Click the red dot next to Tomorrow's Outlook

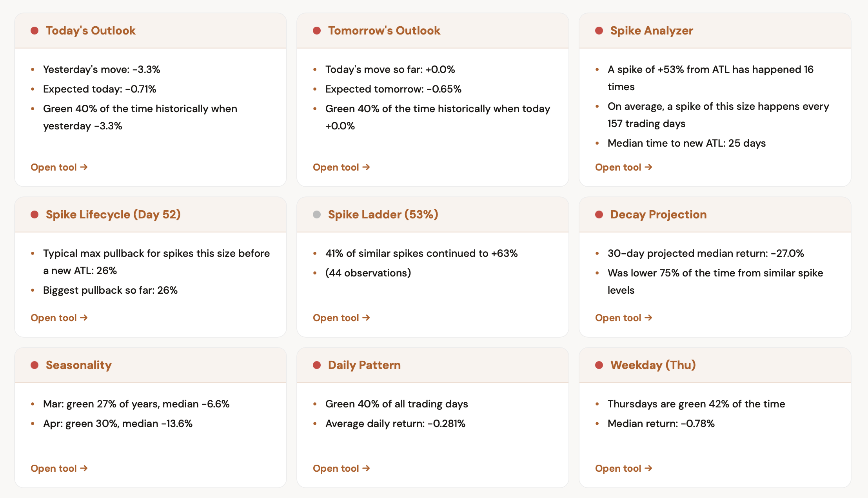click(x=317, y=31)
